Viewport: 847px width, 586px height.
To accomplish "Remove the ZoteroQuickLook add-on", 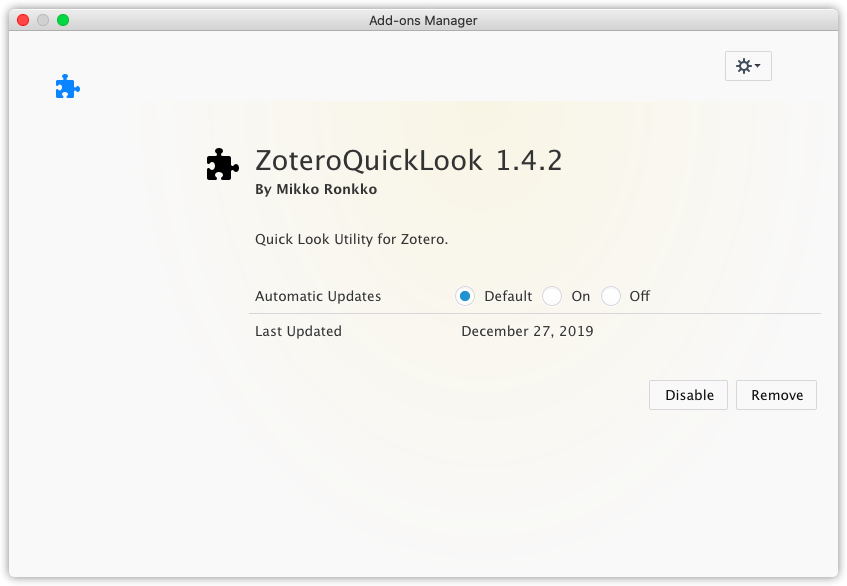I will tap(776, 395).
